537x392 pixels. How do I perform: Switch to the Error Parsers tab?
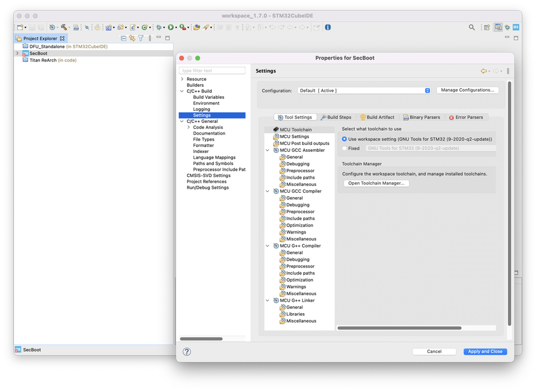pyautogui.click(x=466, y=117)
